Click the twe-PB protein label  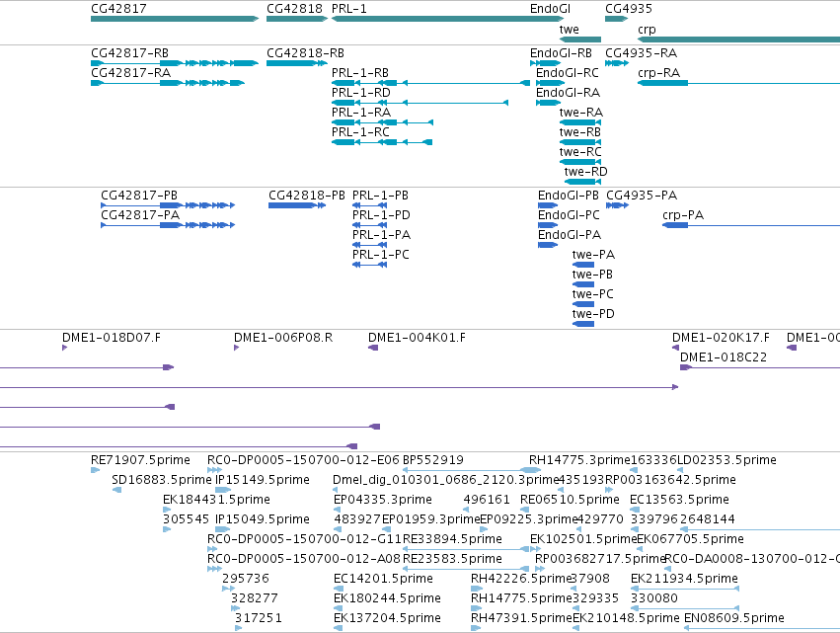pos(592,275)
